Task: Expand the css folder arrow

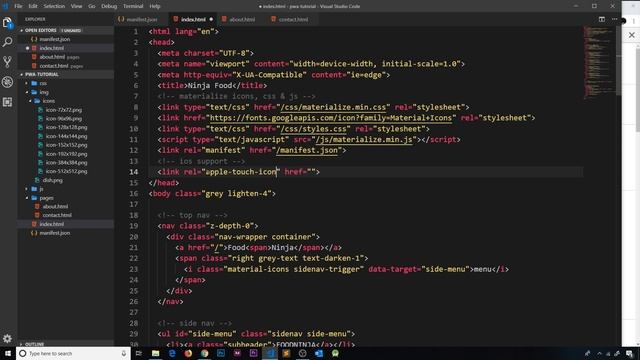Action: [27, 83]
